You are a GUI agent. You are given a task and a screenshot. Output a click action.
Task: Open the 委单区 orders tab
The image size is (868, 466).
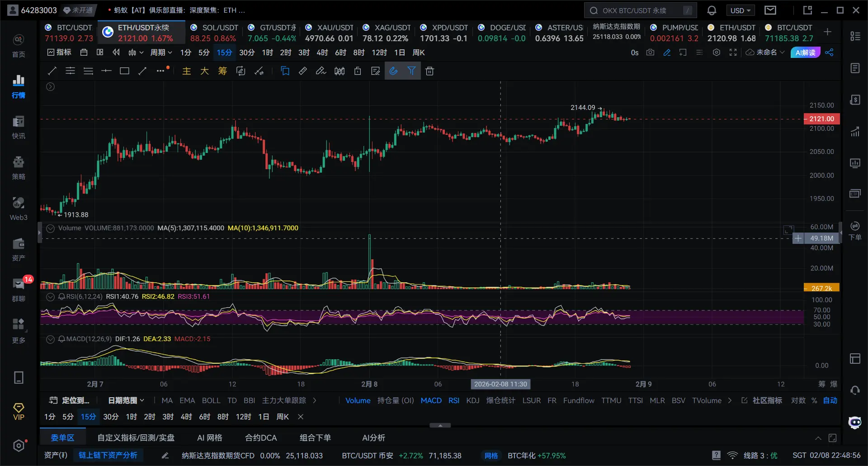click(x=62, y=437)
